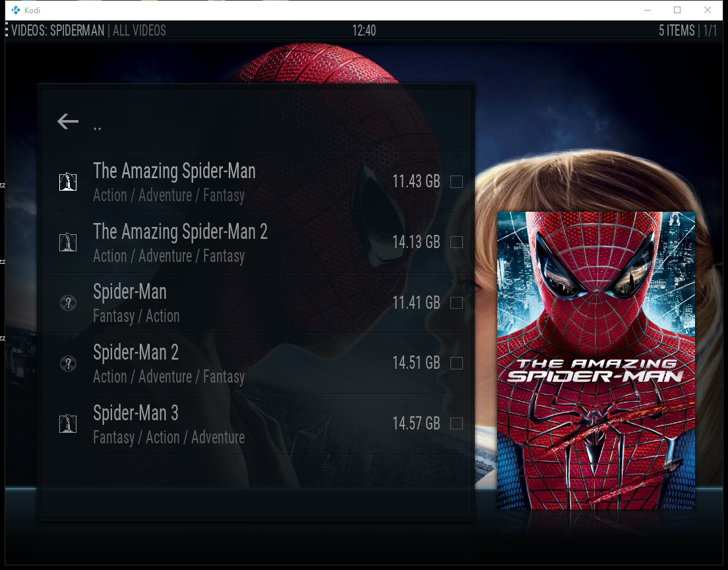Tick the watched checkbox for The Amazing Spider-Man
This screenshot has height=570, width=728.
(x=457, y=181)
